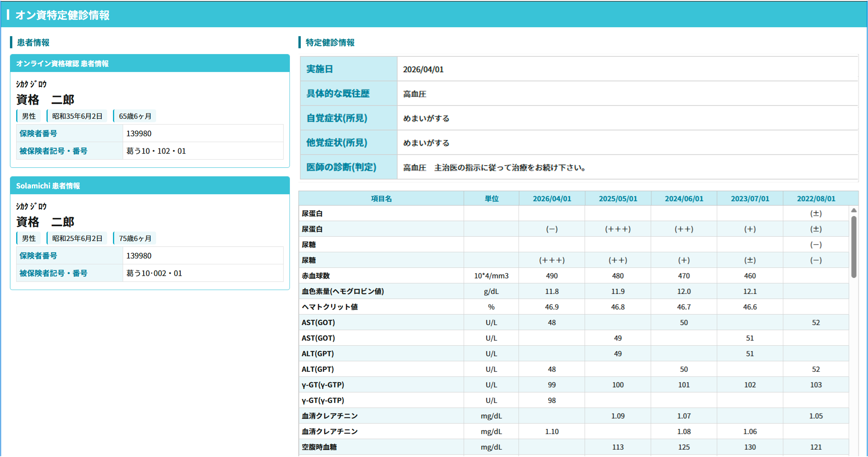Click the 昭和35年6月2日 birthdate tag
Viewport: 868px width, 457px height.
[77, 116]
